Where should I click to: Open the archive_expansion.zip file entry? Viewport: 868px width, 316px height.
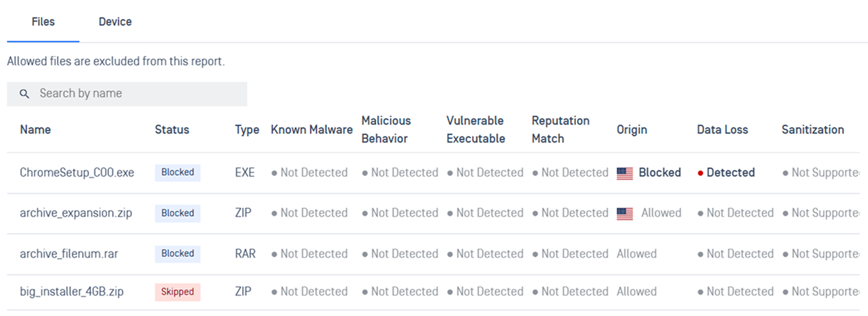point(76,213)
